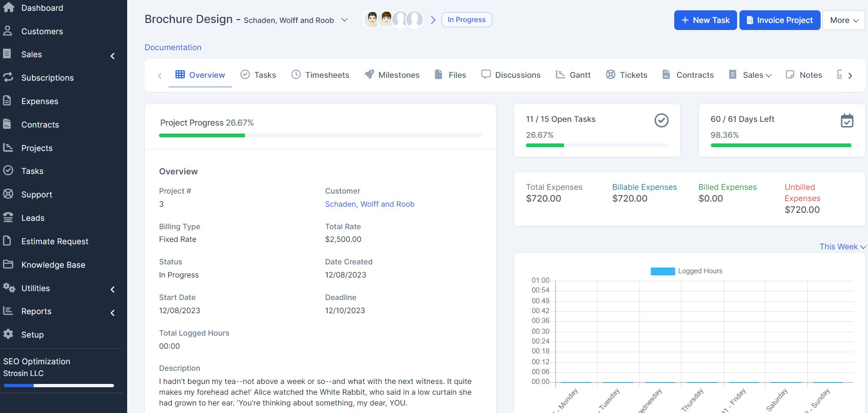Viewport: 868px width, 413px height.
Task: Go to Customers in sidebar
Action: [42, 31]
